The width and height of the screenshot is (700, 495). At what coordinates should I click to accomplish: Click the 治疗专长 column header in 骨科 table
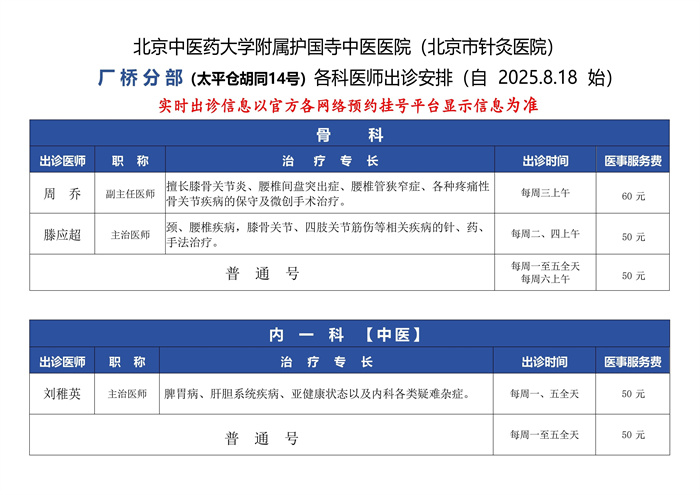point(330,161)
